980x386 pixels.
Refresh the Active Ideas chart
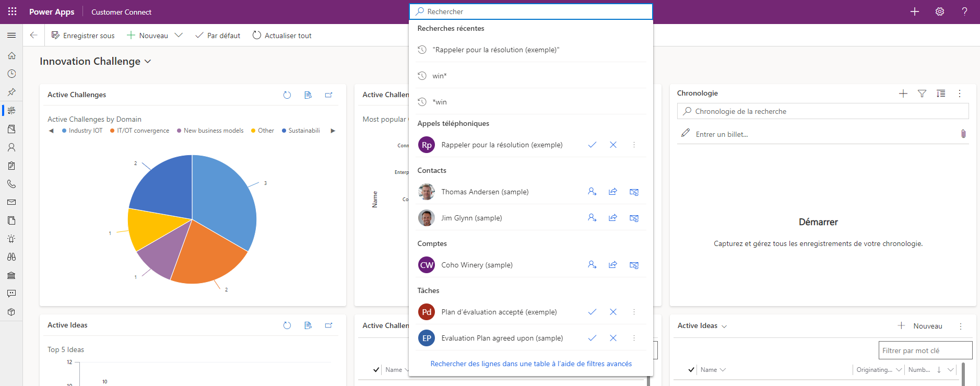[287, 325]
